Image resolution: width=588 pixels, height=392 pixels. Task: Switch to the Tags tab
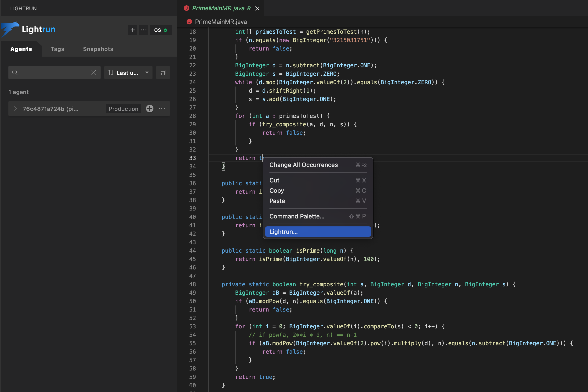[58, 49]
